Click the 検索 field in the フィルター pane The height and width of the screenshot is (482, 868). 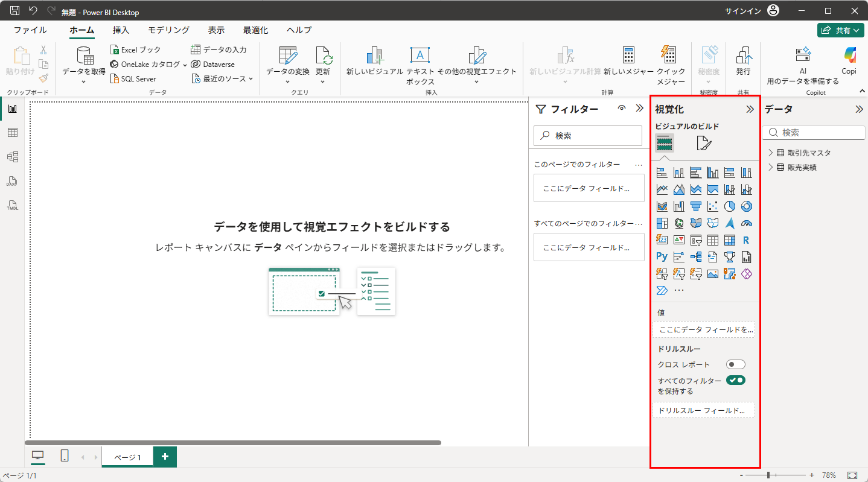[588, 136]
